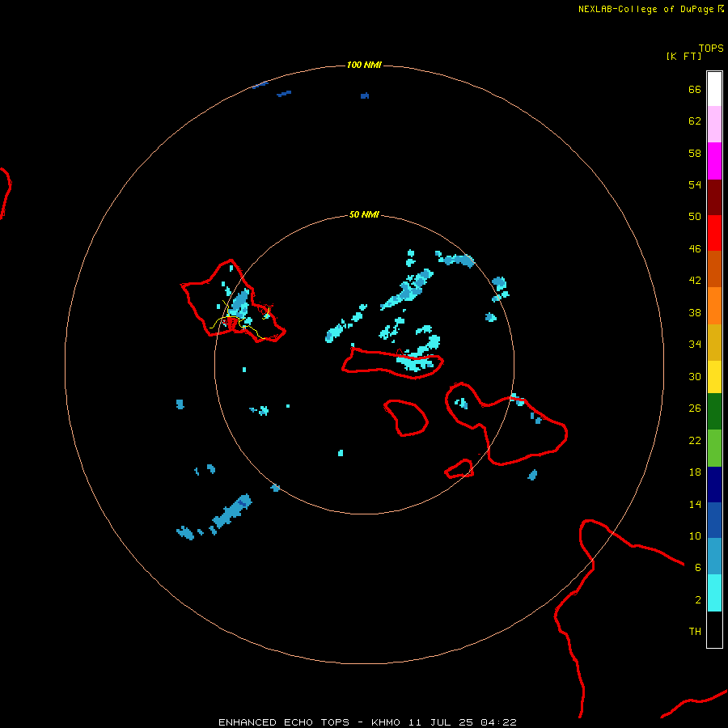
Task: Click the tiny Kahoolawe island outline
Action: coord(459,468)
